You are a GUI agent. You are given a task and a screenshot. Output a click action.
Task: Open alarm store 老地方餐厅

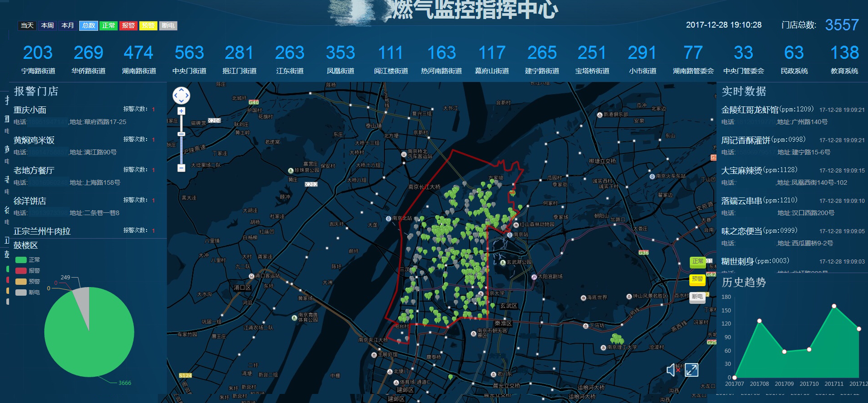pyautogui.click(x=34, y=170)
